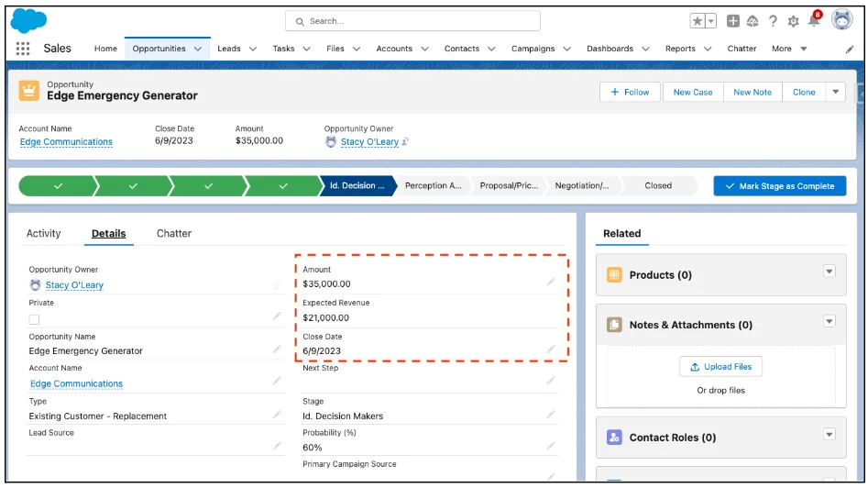The height and width of the screenshot is (488, 868).
Task: Click the New Note button
Action: (x=753, y=92)
